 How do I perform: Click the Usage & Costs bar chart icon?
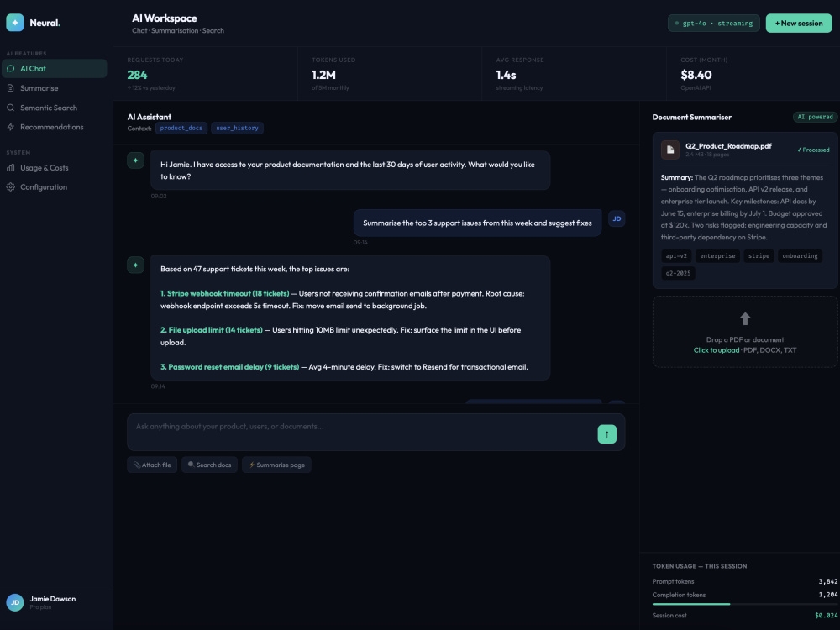11,168
